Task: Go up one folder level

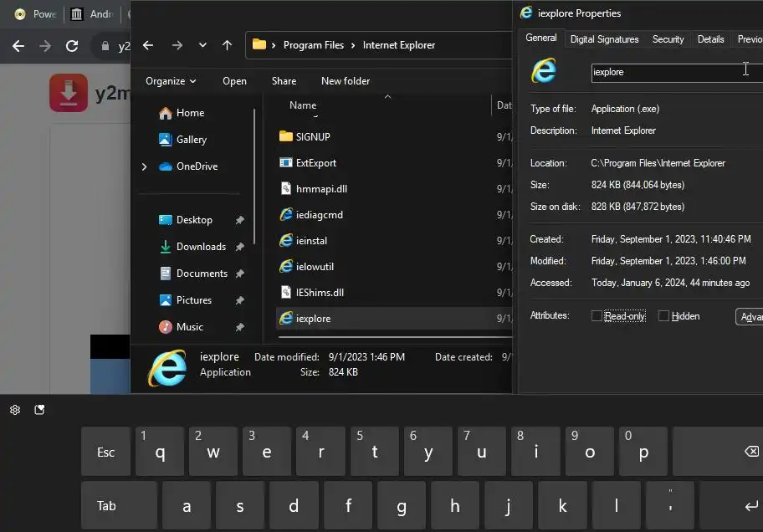Action: [227, 45]
